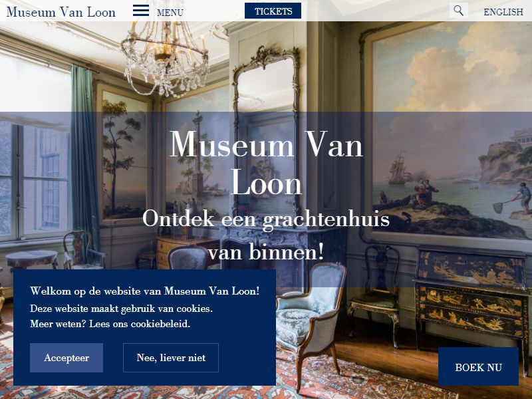Open the hamburger menu icon
The width and height of the screenshot is (532, 399).
pyautogui.click(x=141, y=11)
